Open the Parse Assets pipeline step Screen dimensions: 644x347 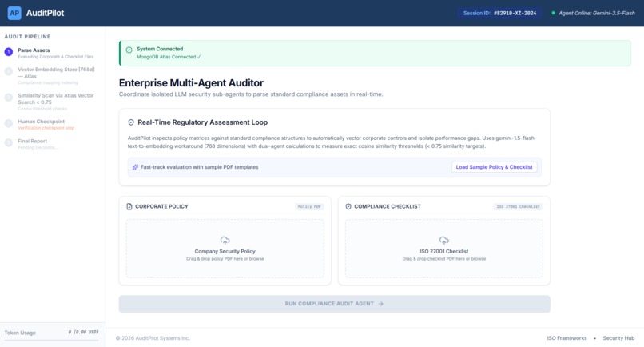51,53
